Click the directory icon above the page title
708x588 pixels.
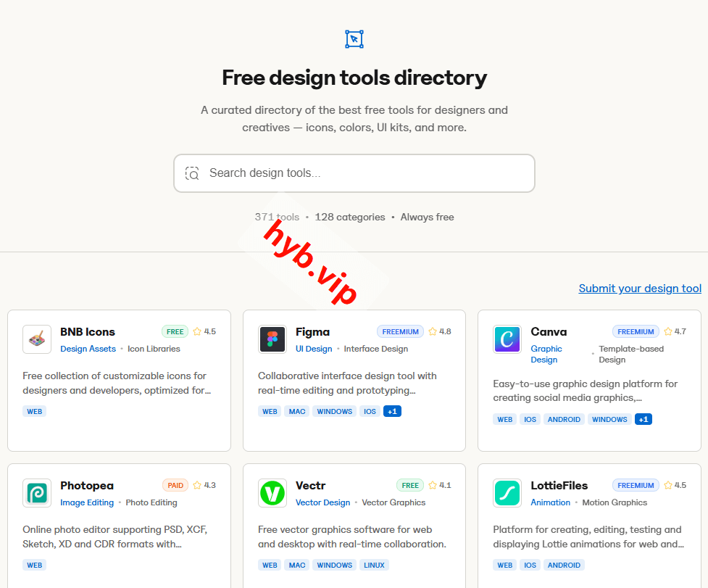[x=354, y=39]
